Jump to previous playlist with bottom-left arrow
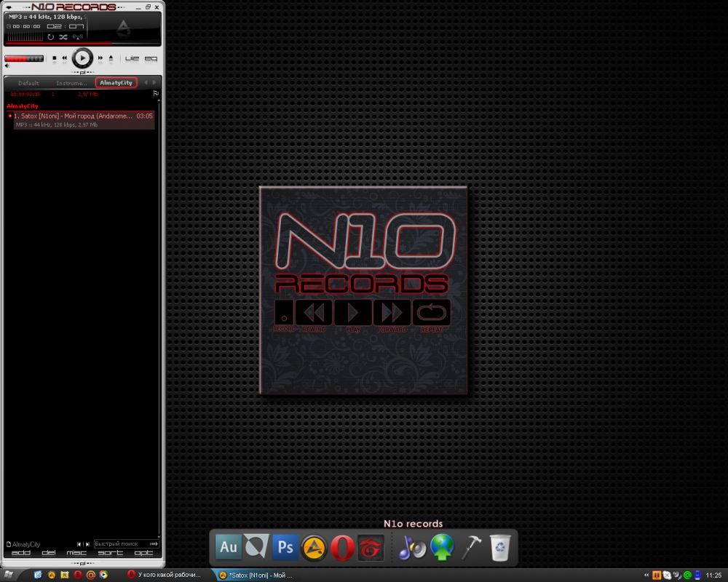 click(79, 544)
